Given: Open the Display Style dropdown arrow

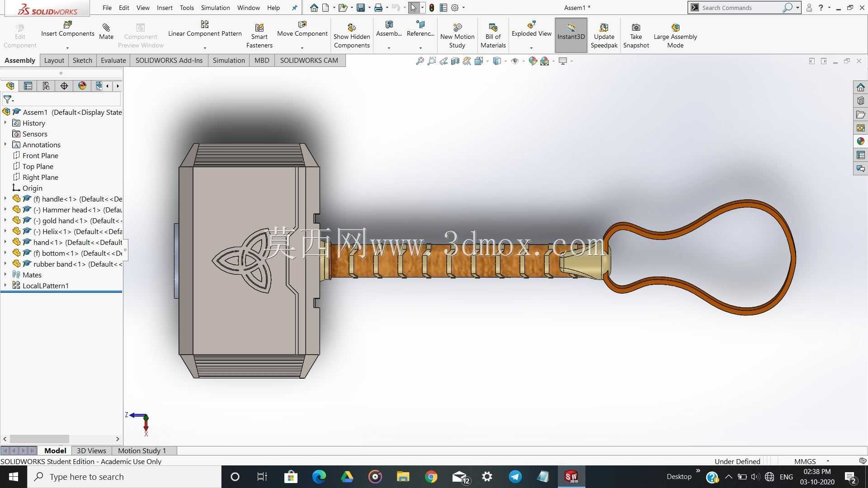Looking at the screenshot, I should pos(506,61).
